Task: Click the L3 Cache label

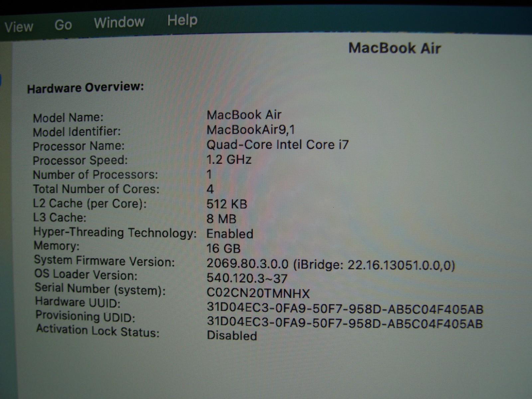Action: [x=60, y=217]
